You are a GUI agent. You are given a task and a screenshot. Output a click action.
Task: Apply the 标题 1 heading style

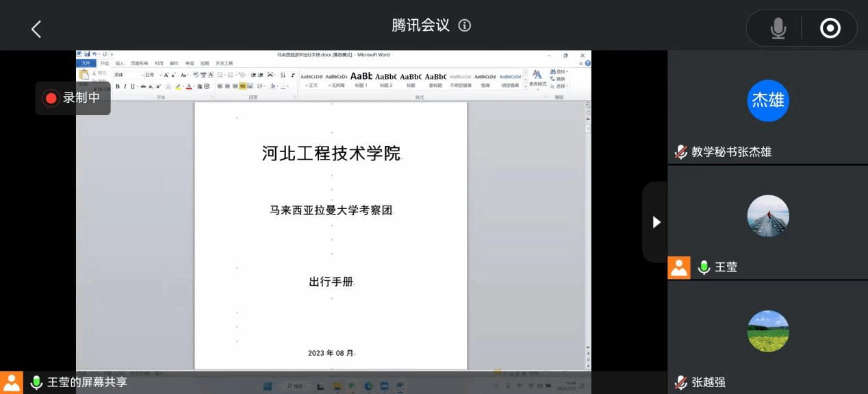pos(361,79)
